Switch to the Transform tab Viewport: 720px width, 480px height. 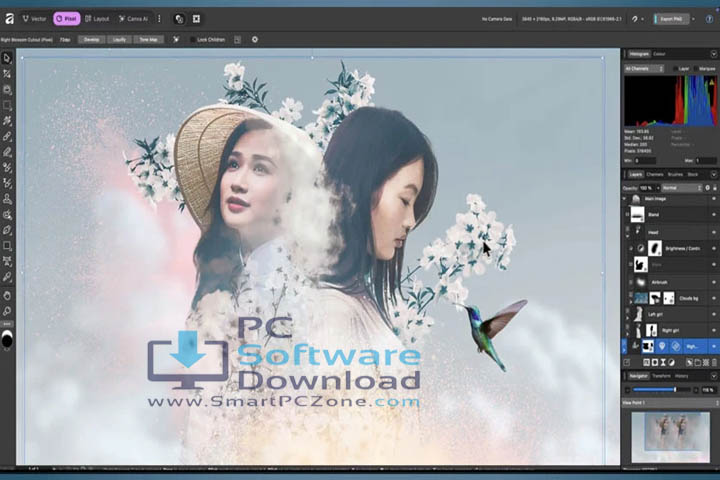point(661,376)
